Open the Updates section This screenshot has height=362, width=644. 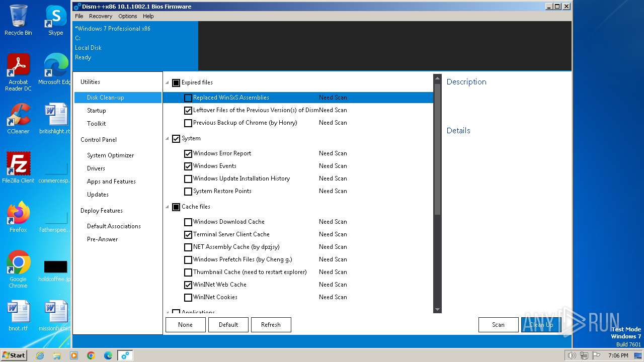(x=98, y=195)
